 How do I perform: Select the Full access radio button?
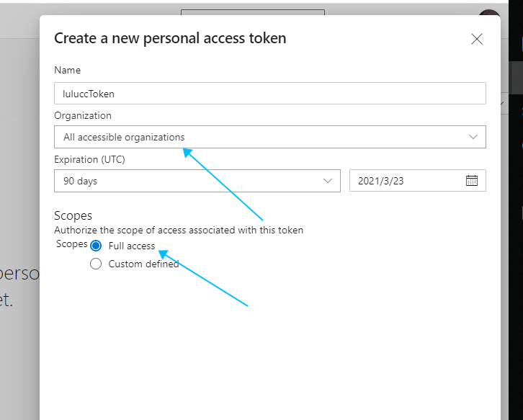96,246
